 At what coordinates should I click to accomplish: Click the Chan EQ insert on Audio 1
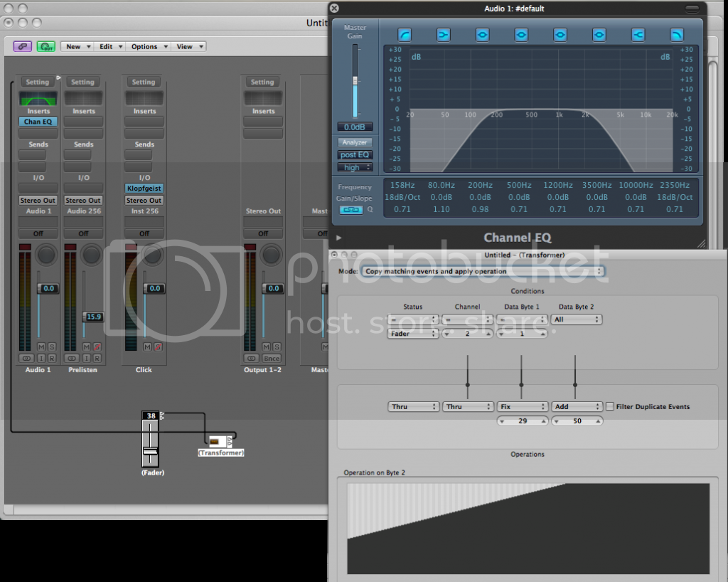point(38,122)
